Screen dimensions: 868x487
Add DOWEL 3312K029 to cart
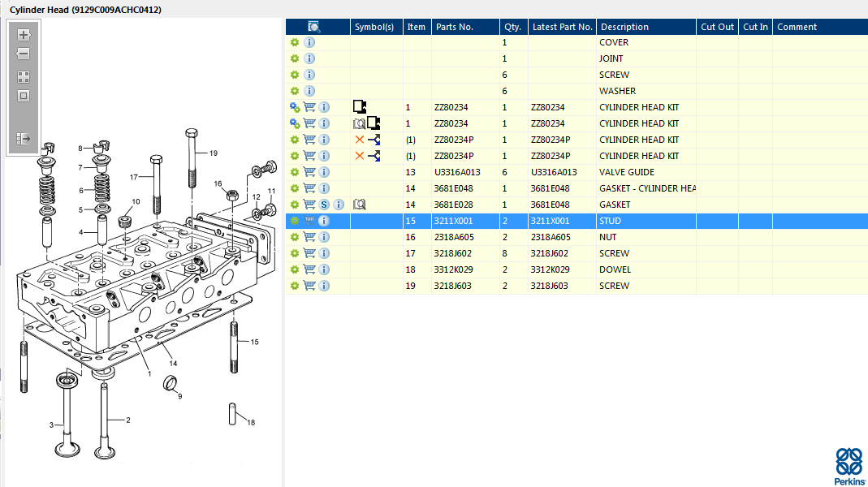click(x=309, y=269)
